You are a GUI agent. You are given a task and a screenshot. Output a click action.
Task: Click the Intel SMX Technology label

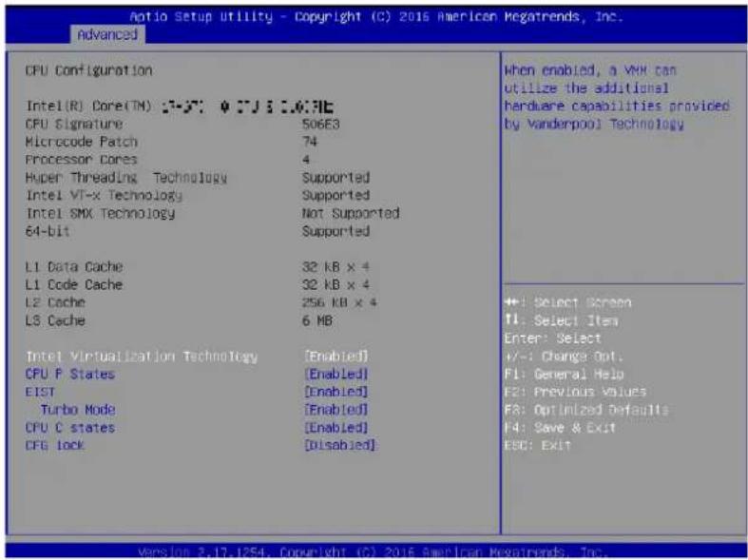[100, 213]
